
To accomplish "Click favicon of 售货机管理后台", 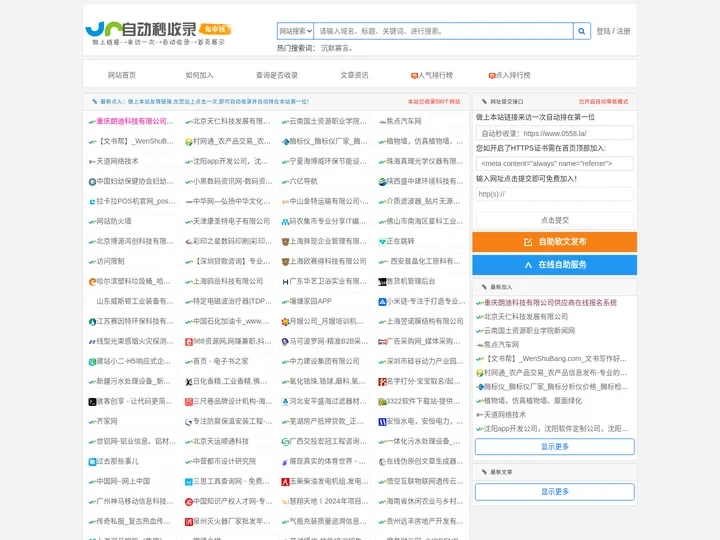I will click(382, 281).
